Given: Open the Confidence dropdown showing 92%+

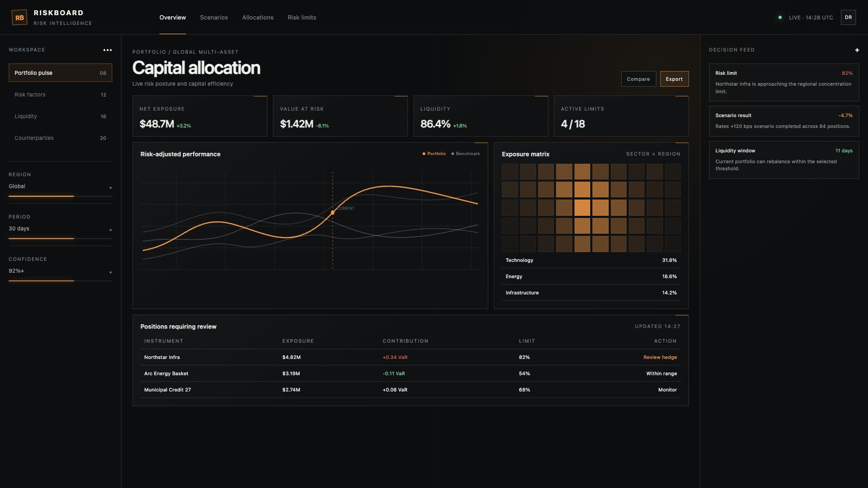Looking at the screenshot, I should (x=60, y=271).
